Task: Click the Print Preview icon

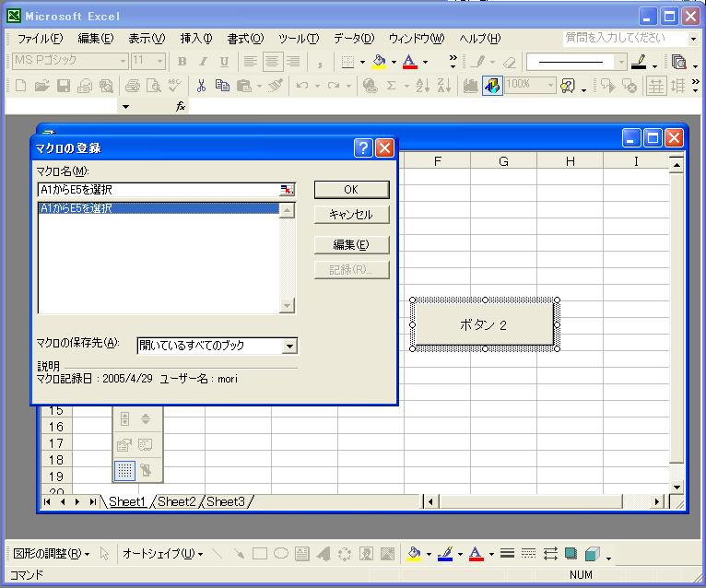Action: pos(154,85)
